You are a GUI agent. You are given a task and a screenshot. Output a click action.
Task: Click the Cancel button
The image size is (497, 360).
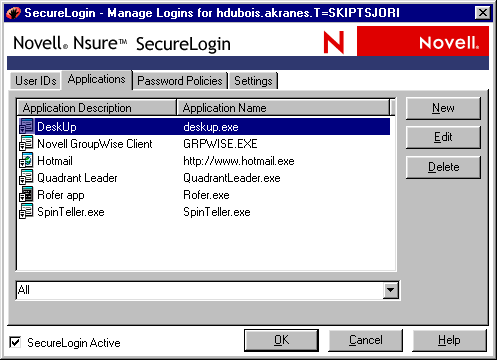pos(366,340)
